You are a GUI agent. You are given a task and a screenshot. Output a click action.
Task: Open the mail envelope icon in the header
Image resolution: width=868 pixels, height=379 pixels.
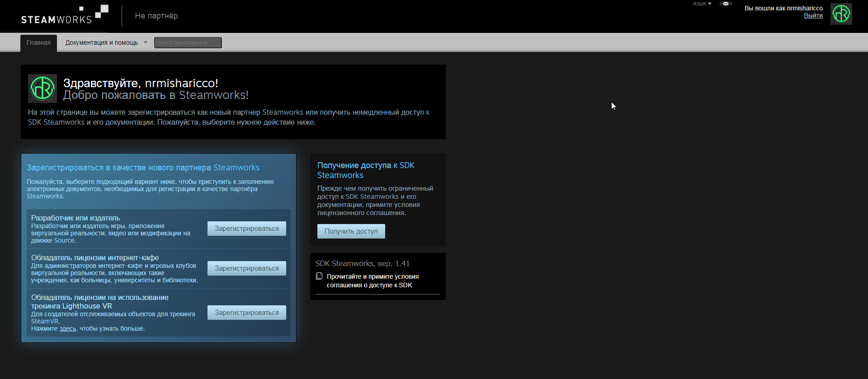726,4
